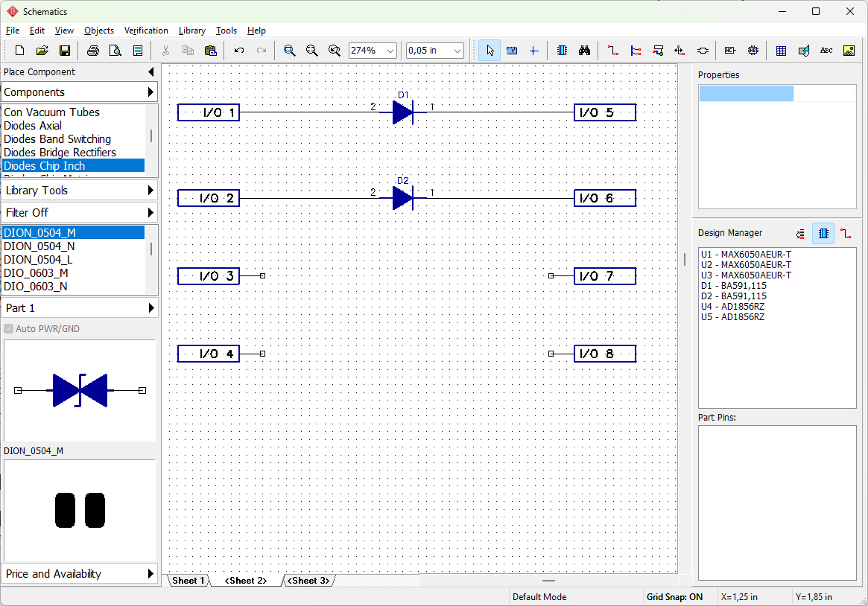The height and width of the screenshot is (606, 868).
Task: Switch to Sheet 2 tab
Action: click(246, 581)
